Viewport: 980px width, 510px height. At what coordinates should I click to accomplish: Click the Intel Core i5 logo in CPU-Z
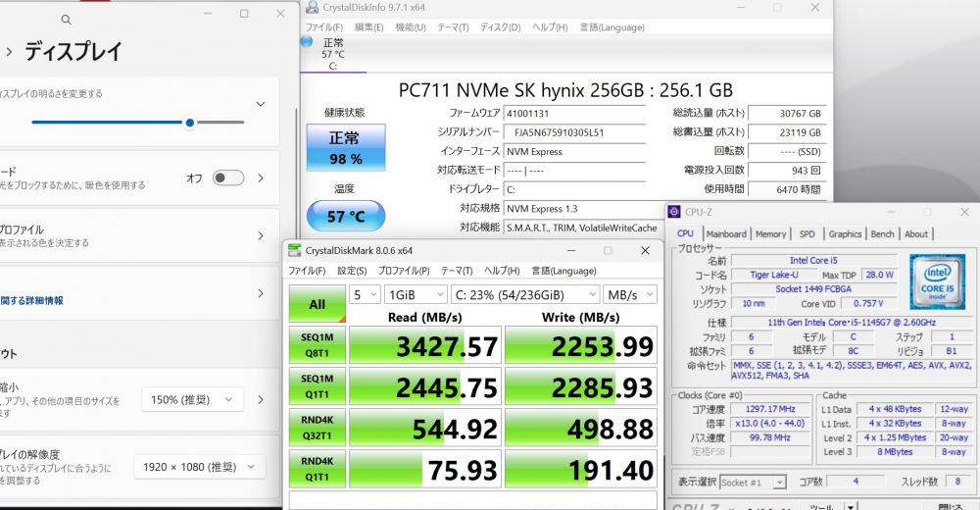[937, 280]
